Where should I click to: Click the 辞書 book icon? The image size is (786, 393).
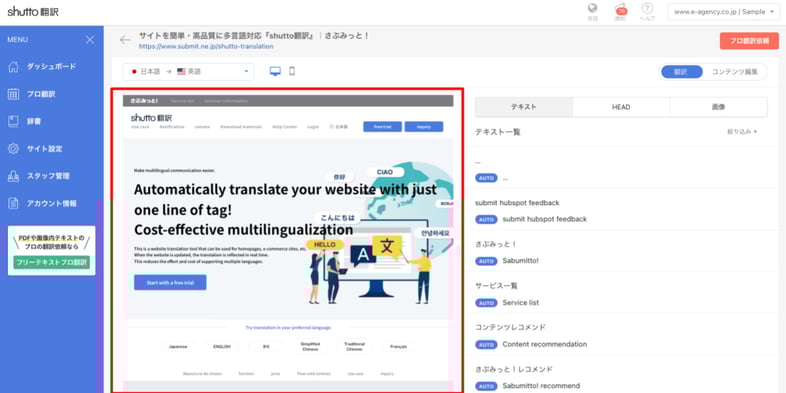[x=14, y=121]
